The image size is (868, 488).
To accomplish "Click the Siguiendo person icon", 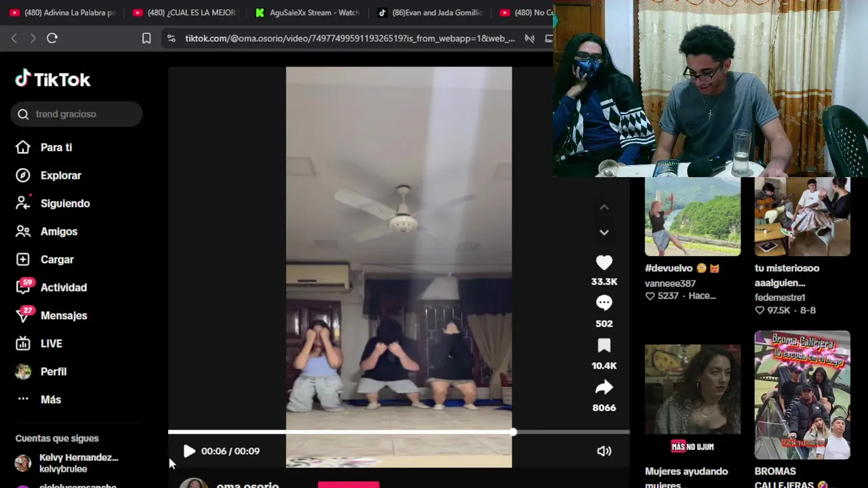I will (23, 203).
